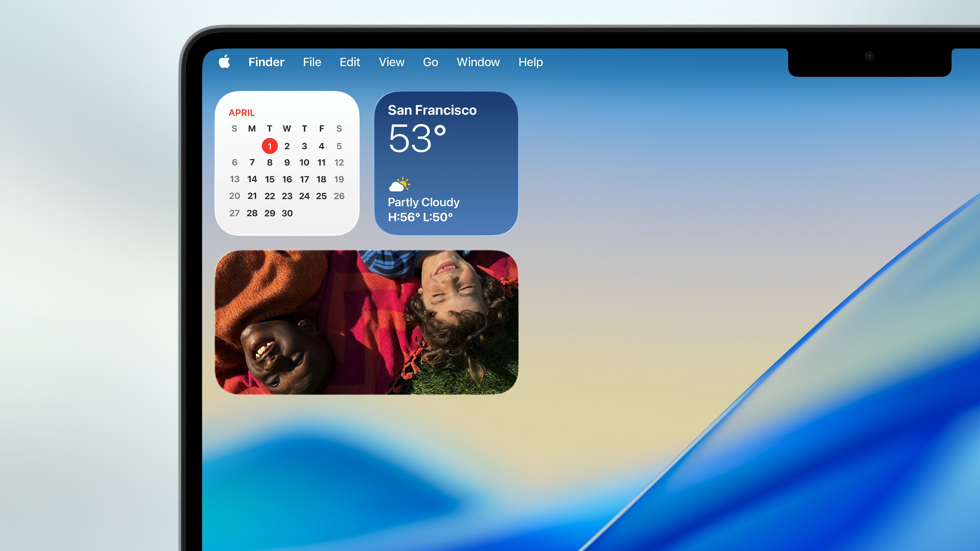Open the File menu
The image size is (980, 551).
312,62
